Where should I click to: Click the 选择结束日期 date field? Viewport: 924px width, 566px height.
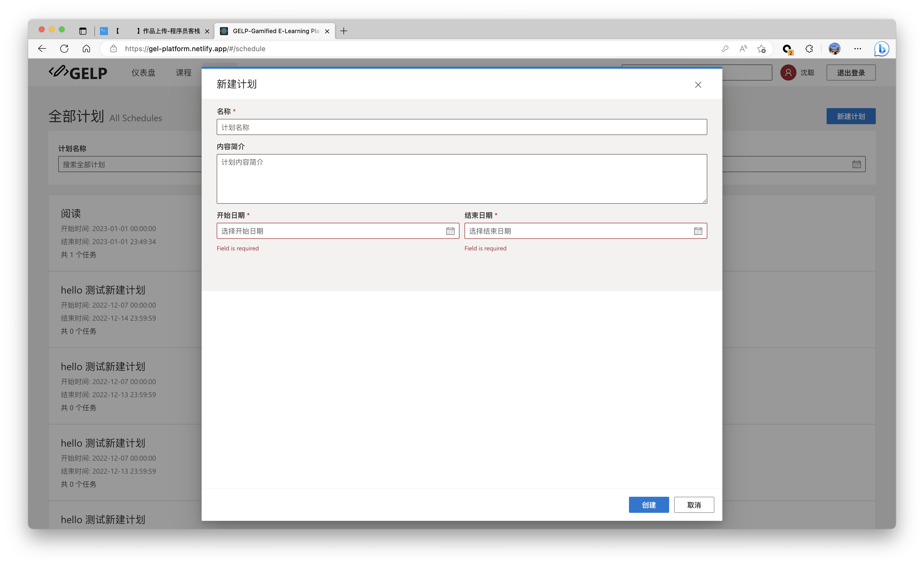585,231
